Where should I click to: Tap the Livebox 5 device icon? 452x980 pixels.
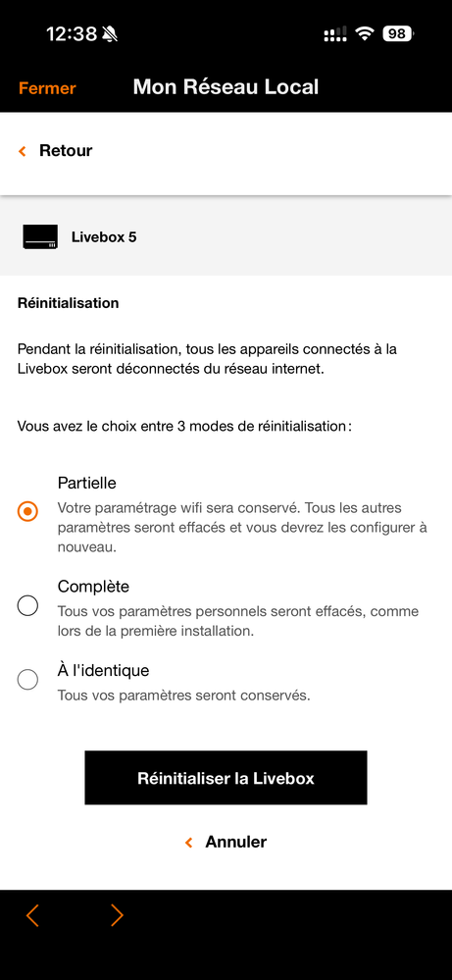click(40, 236)
